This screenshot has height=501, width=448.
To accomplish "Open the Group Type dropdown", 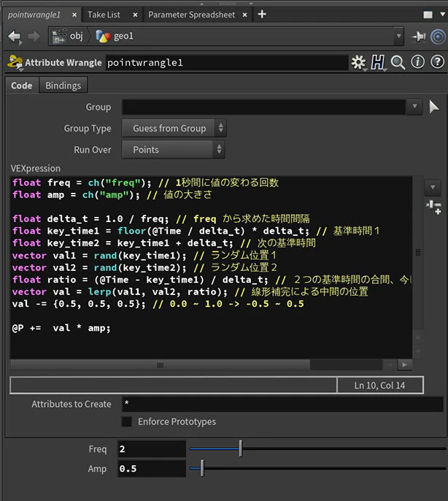I will [x=174, y=128].
